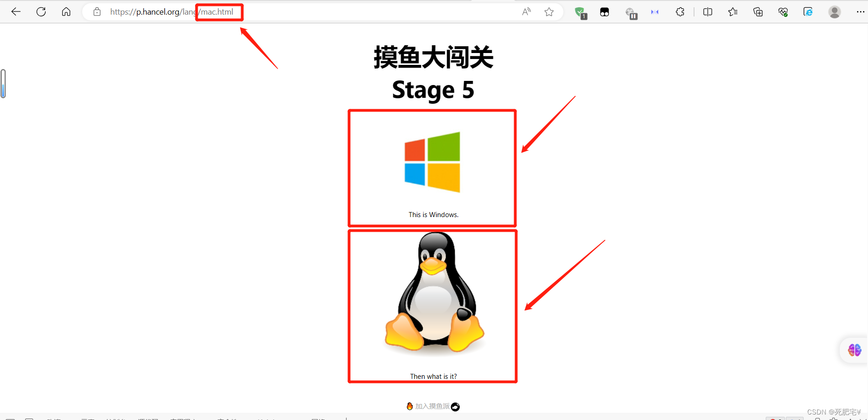Open the Settings and more ellipsis menu

(860, 12)
